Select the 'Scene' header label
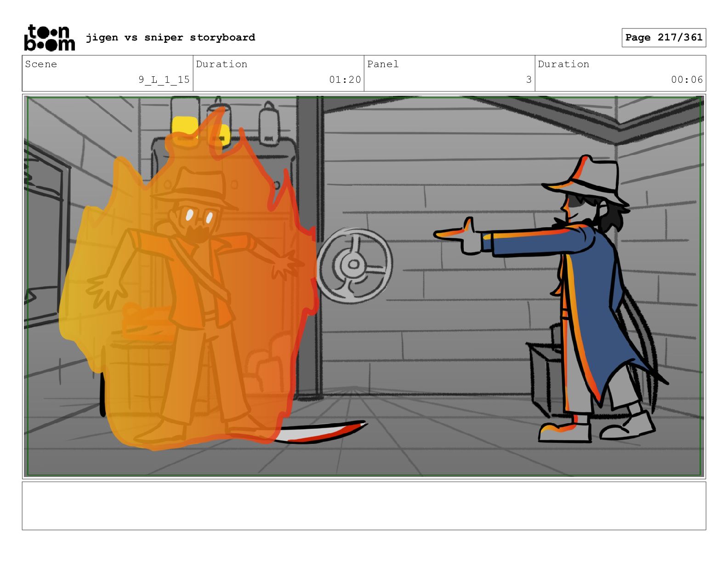This screenshot has height=563, width=728. (41, 64)
